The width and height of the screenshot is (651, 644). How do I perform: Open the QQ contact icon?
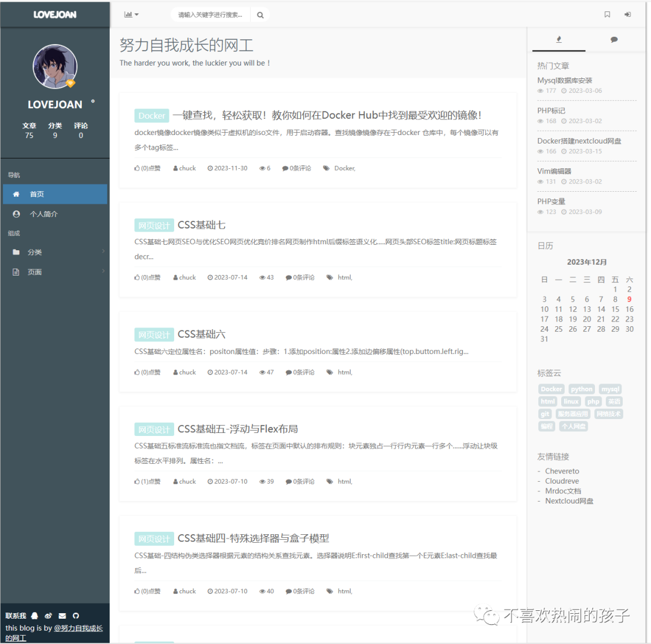[34, 616]
